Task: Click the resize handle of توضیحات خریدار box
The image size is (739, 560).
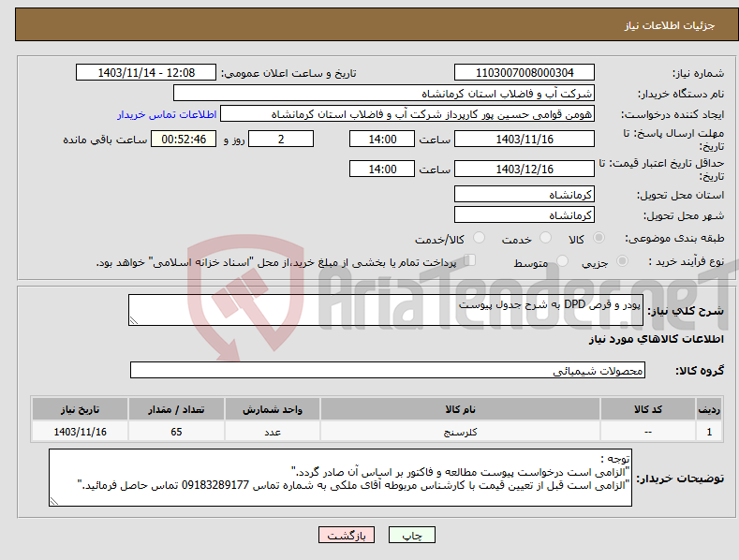Action: pos(54,502)
